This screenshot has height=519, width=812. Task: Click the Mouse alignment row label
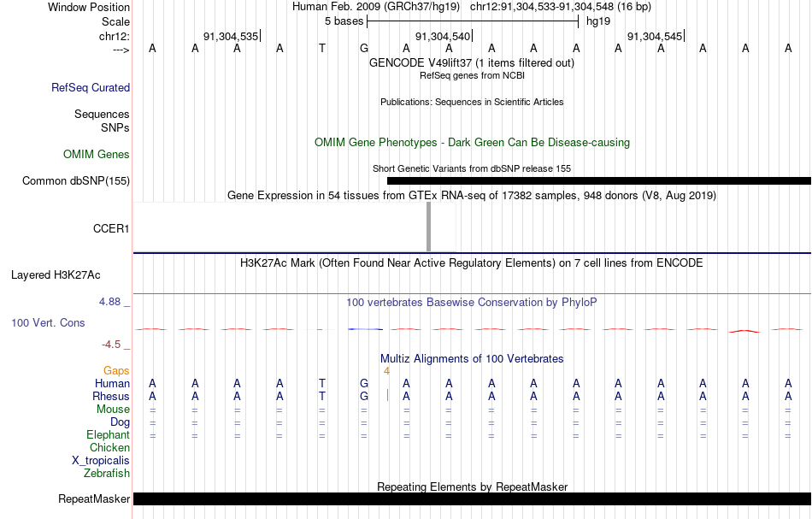[x=113, y=410]
